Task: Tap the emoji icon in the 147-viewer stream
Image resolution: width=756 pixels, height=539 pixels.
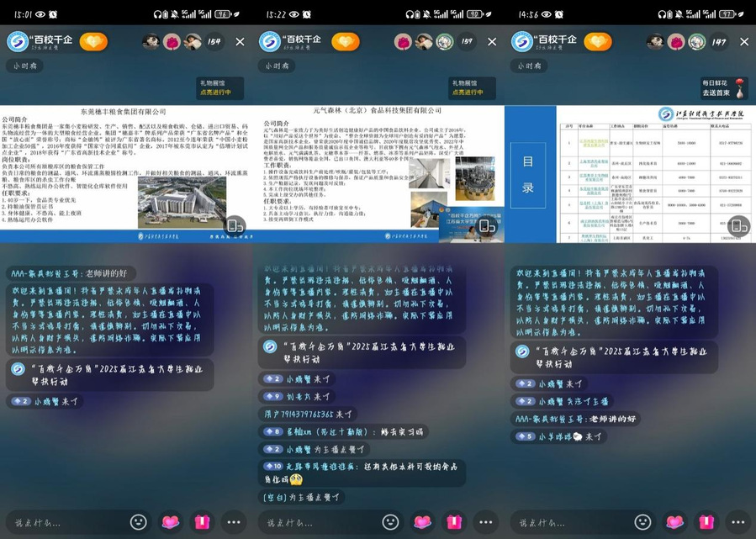Action: click(x=642, y=522)
